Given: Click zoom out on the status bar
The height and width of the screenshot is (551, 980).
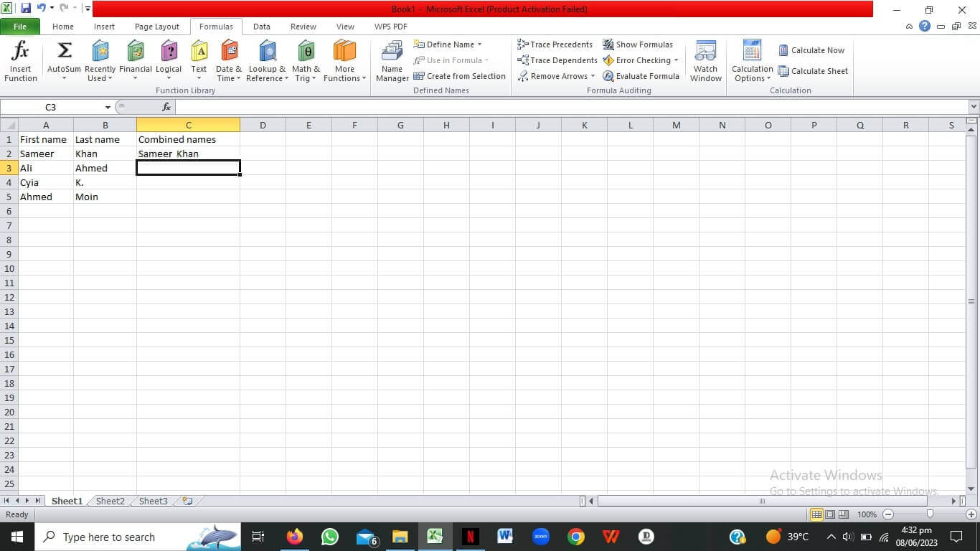Looking at the screenshot, I should coord(888,514).
